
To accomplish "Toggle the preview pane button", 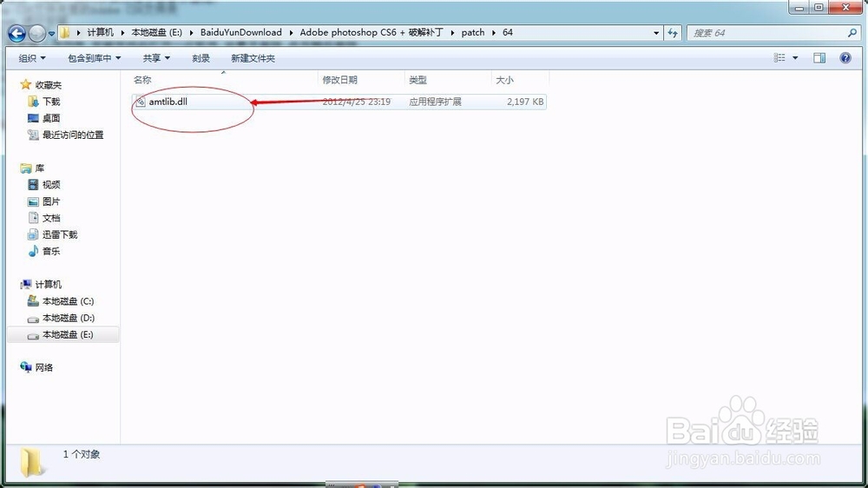I will pyautogui.click(x=819, y=57).
